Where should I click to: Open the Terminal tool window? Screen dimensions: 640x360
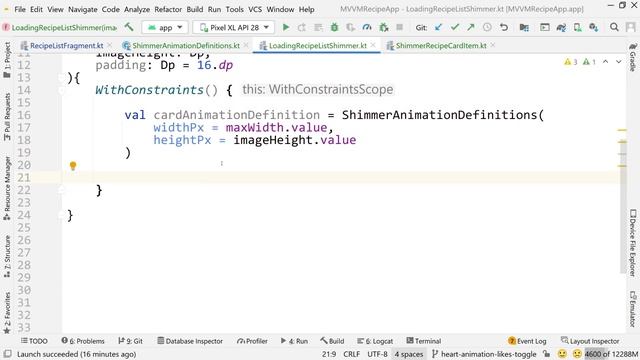pos(424,341)
